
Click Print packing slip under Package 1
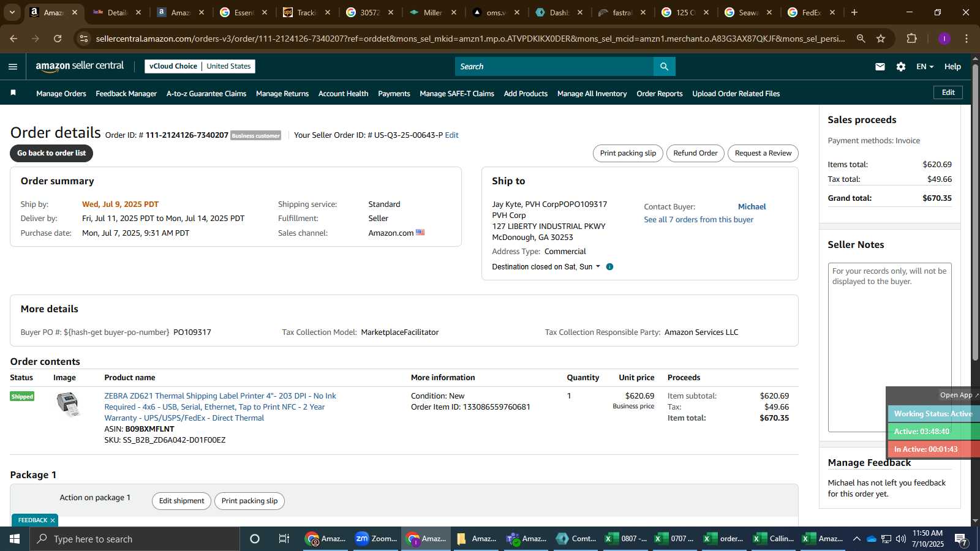pyautogui.click(x=249, y=501)
